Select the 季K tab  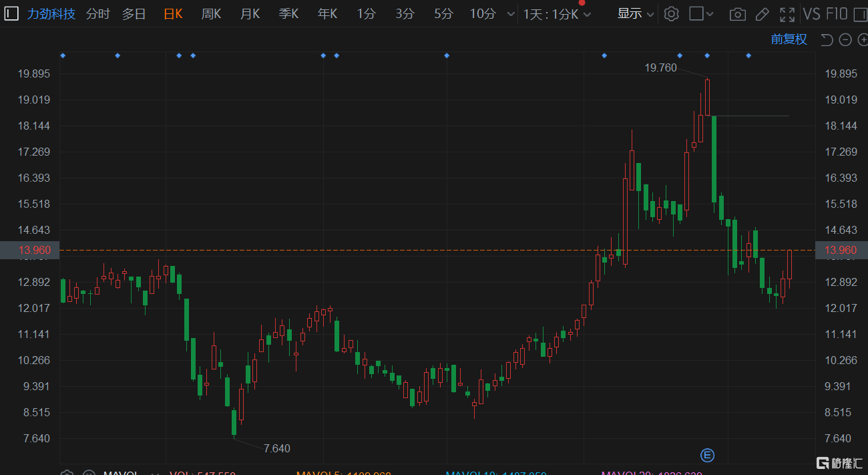coord(288,14)
